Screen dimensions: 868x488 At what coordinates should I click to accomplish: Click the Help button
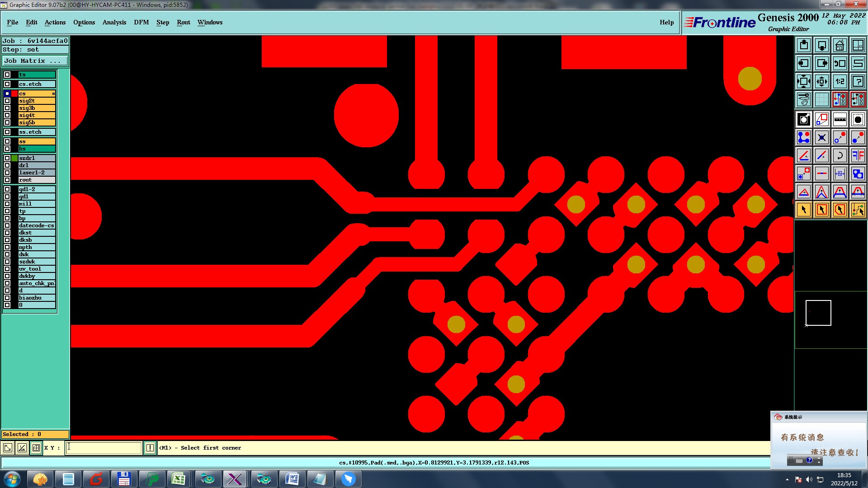pyautogui.click(x=666, y=22)
